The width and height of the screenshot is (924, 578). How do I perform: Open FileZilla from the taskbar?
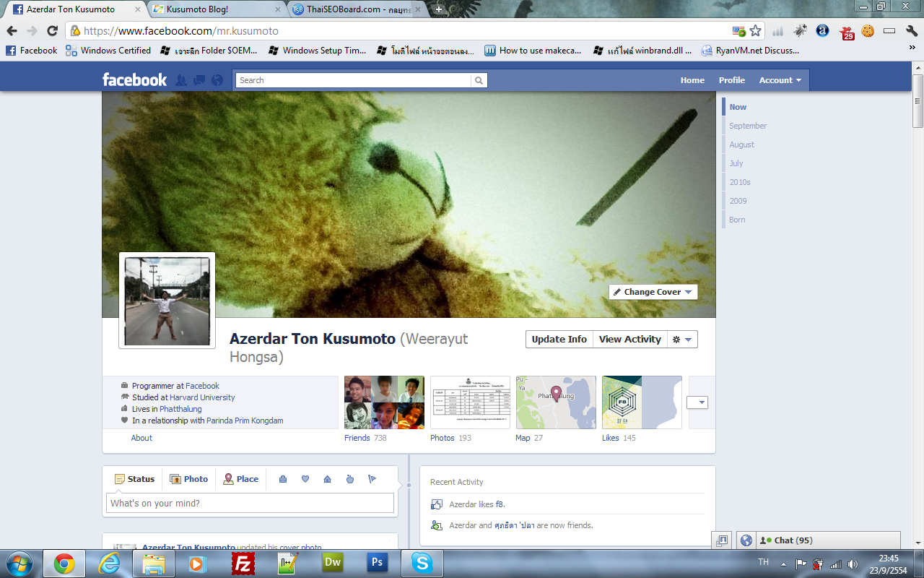tap(243, 564)
